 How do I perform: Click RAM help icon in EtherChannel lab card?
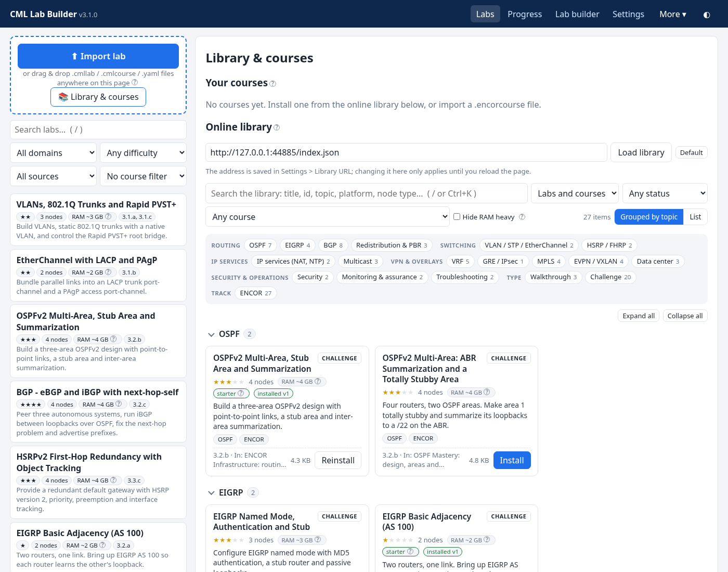[108, 272]
